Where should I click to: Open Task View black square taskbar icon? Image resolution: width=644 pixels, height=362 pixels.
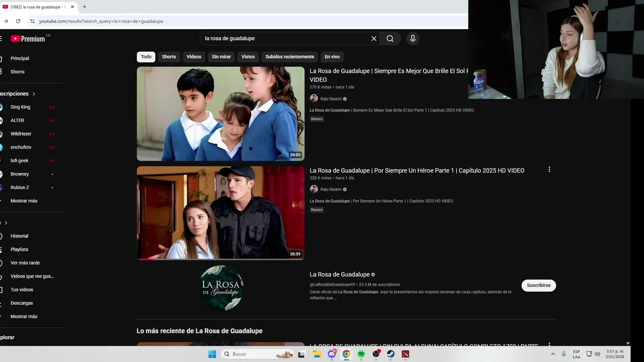click(x=301, y=354)
